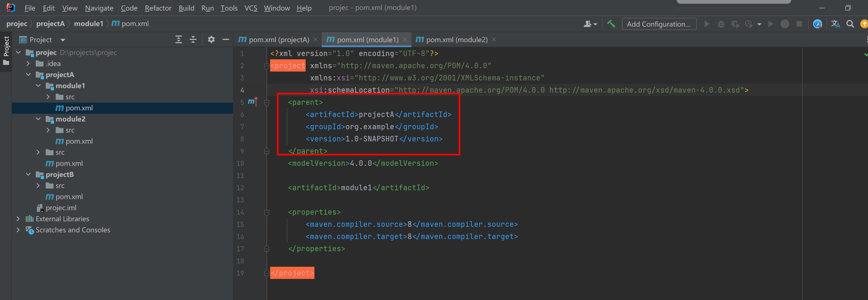
Task: Click the dimmed record circle icon
Action: pyautogui.click(x=785, y=24)
